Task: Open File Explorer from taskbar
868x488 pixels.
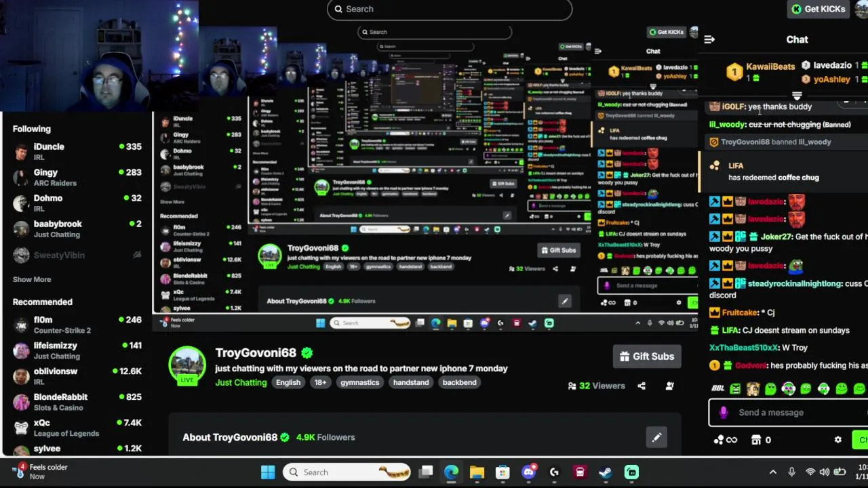Action: pos(477,472)
